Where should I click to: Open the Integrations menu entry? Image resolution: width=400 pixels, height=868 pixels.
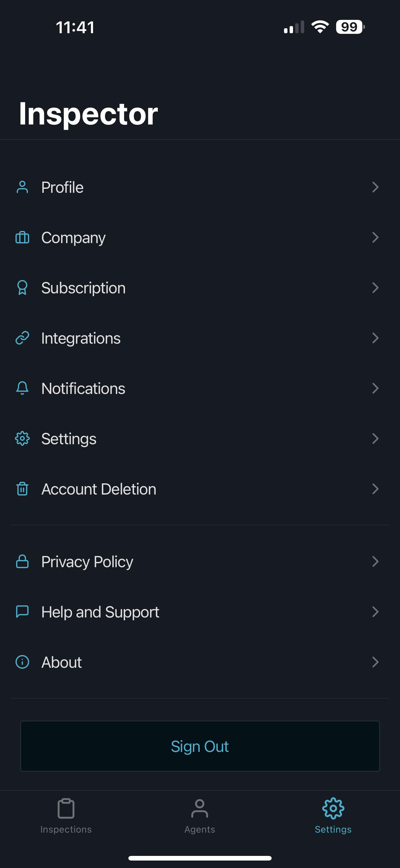(81, 338)
